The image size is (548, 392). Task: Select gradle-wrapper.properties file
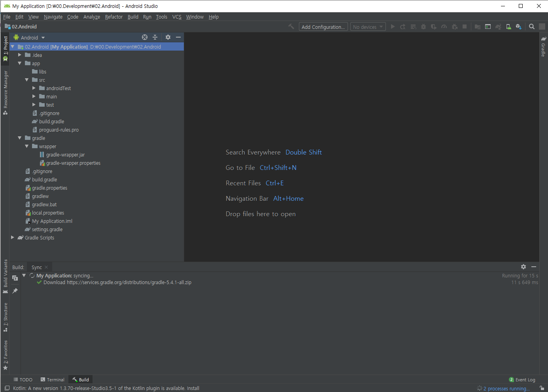coord(73,163)
